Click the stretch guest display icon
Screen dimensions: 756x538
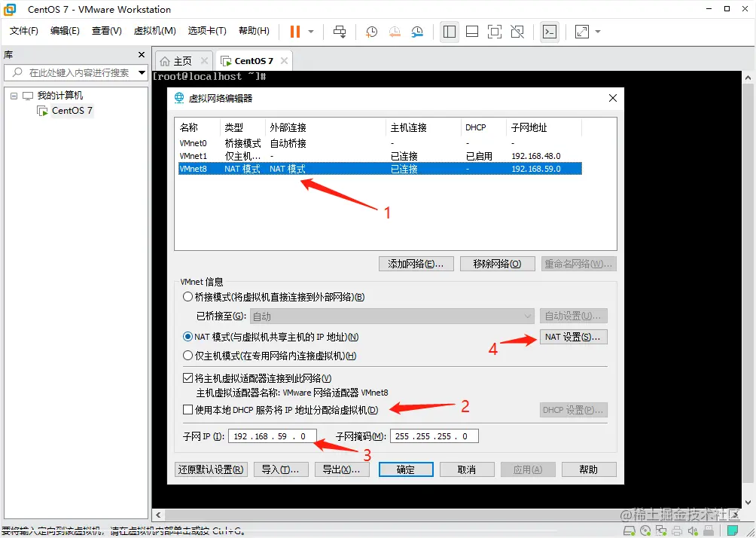pyautogui.click(x=582, y=32)
